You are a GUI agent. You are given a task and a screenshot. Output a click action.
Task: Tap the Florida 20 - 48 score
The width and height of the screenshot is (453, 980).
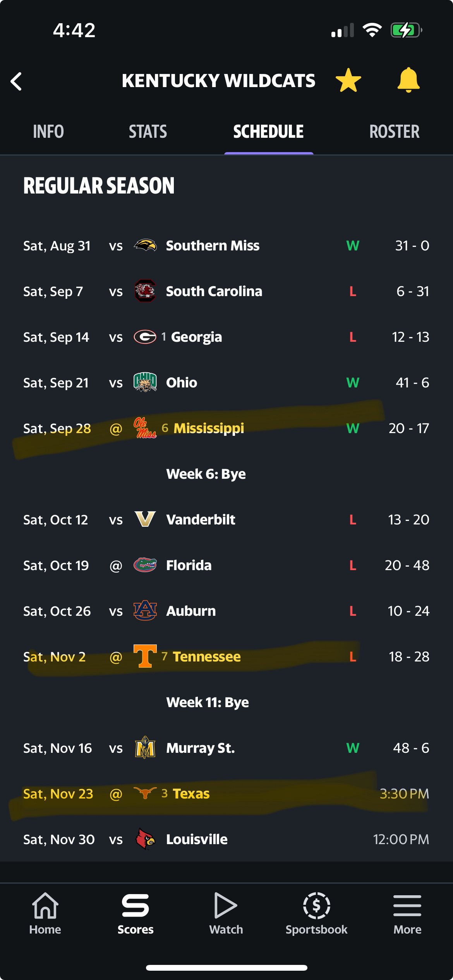click(x=407, y=565)
